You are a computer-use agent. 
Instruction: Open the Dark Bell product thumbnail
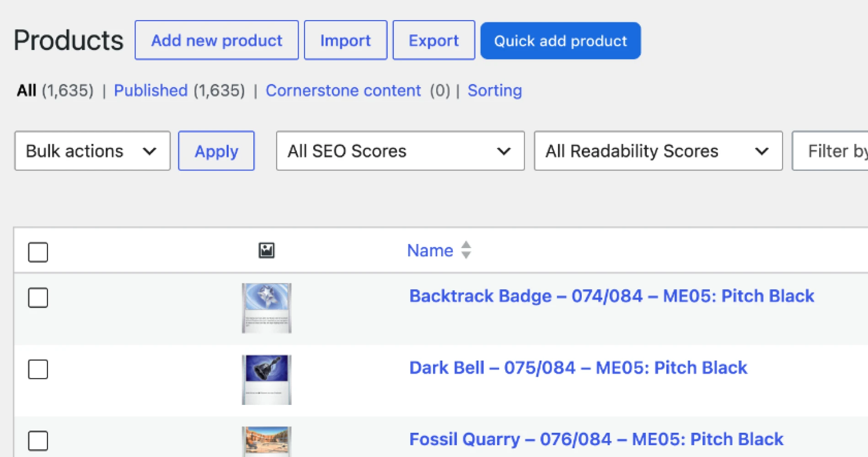(267, 380)
